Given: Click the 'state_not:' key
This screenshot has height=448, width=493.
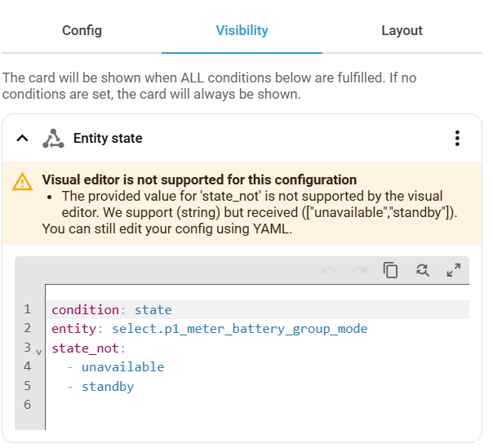Looking at the screenshot, I should (89, 348).
